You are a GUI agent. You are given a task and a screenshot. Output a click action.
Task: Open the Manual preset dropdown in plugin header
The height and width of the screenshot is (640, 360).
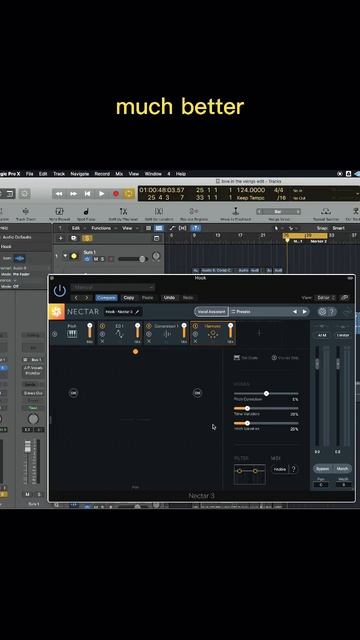pyautogui.click(x=113, y=288)
